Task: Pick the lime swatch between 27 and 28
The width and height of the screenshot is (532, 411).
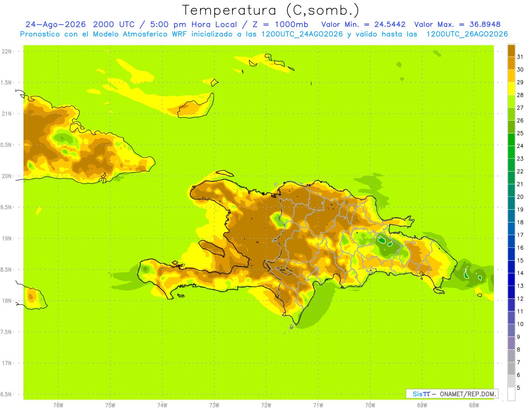Action: tap(511, 102)
